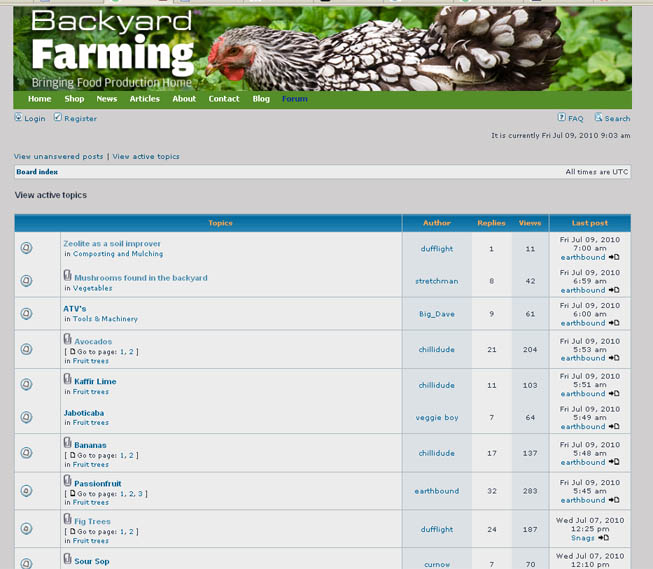Click latest post icon for Zeolite topic
This screenshot has height=569, width=653.
[x=614, y=258]
